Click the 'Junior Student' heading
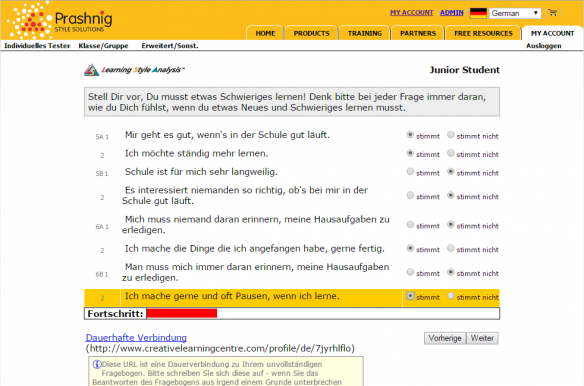The height and width of the screenshot is (386, 584). pyautogui.click(x=464, y=70)
